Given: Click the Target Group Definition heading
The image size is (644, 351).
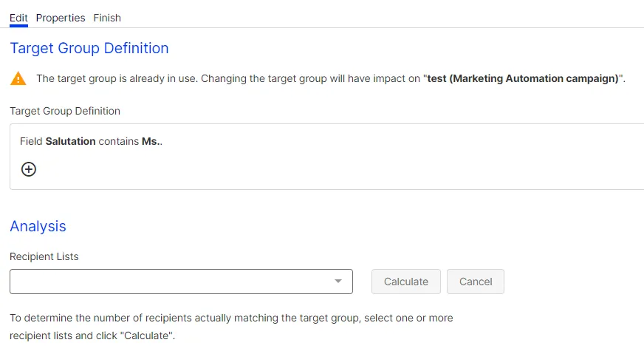Looking at the screenshot, I should [x=89, y=48].
